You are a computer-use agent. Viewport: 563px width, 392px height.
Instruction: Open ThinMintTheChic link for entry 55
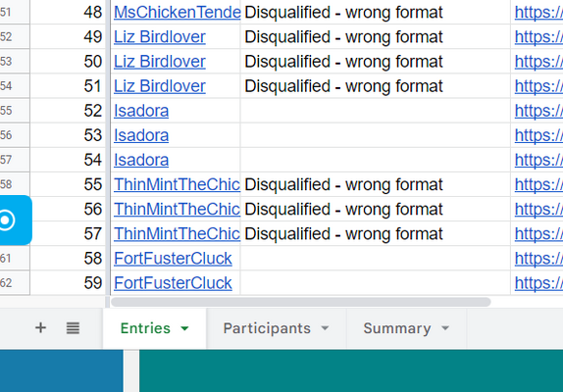[177, 184]
